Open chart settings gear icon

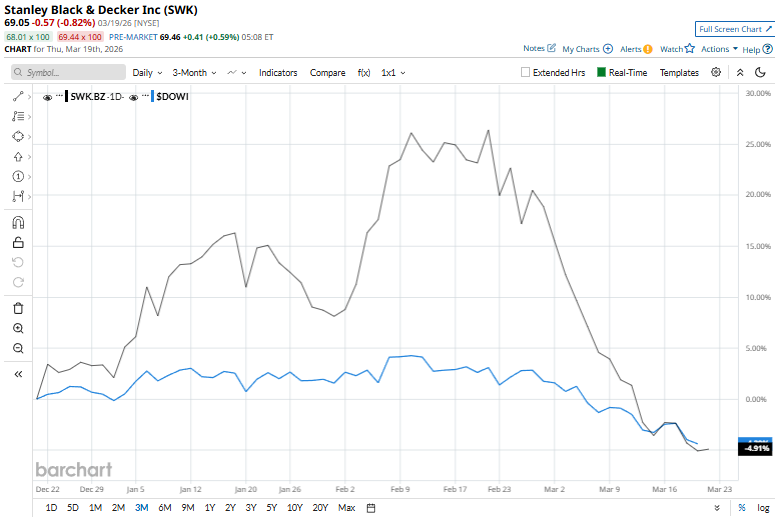716,73
